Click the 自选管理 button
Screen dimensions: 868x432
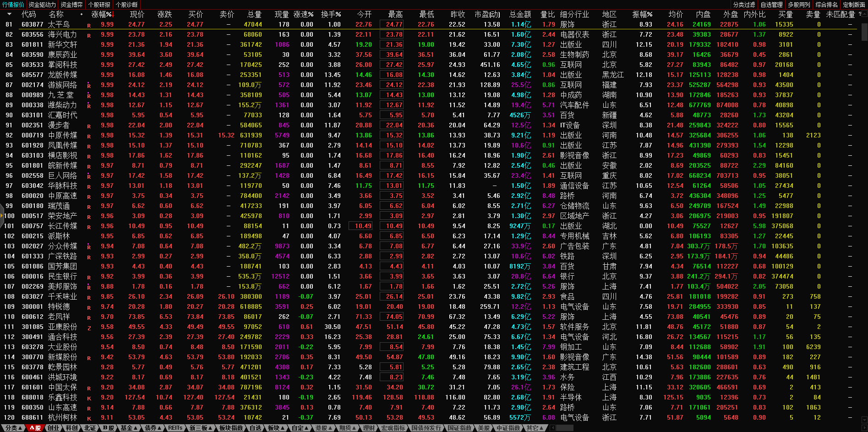(771, 5)
